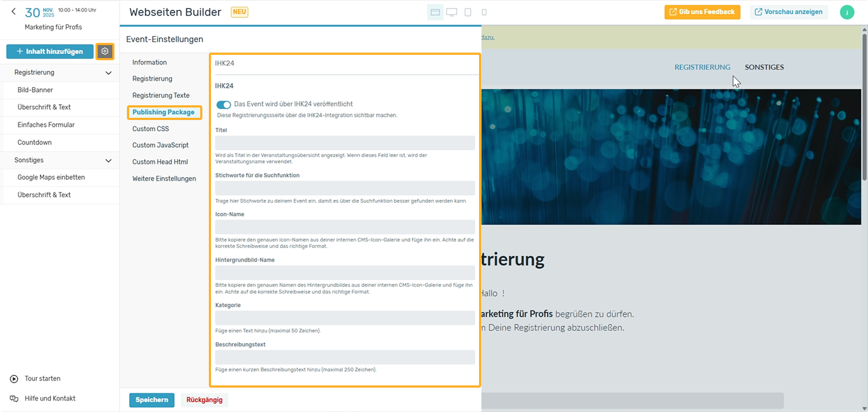The height and width of the screenshot is (412, 868).
Task: Open the Custom Head Html tab
Action: tap(160, 162)
